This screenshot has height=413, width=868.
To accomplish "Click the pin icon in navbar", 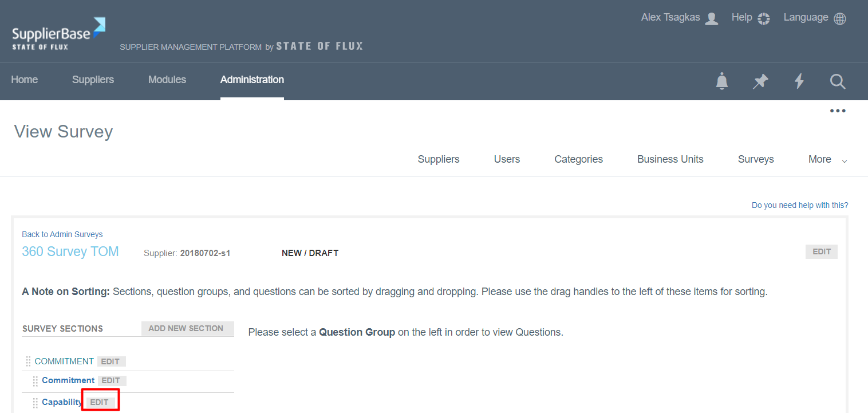I will 760,81.
